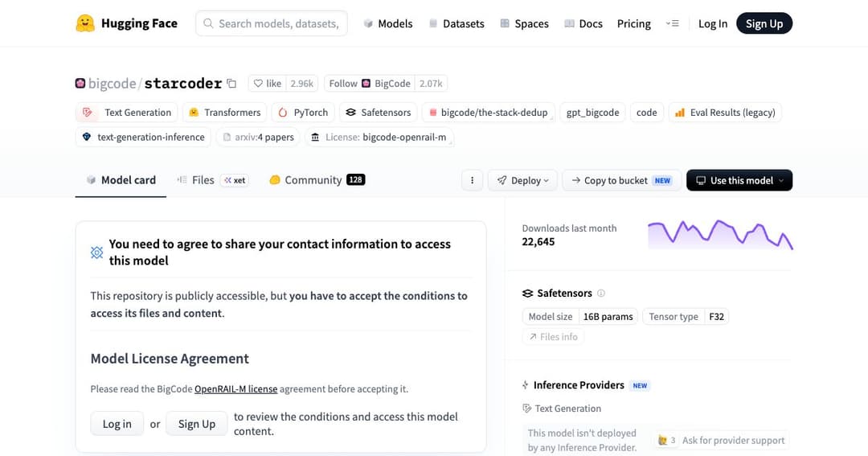This screenshot has height=456, width=868.
Task: Click the Community 128 count badge
Action: point(355,179)
